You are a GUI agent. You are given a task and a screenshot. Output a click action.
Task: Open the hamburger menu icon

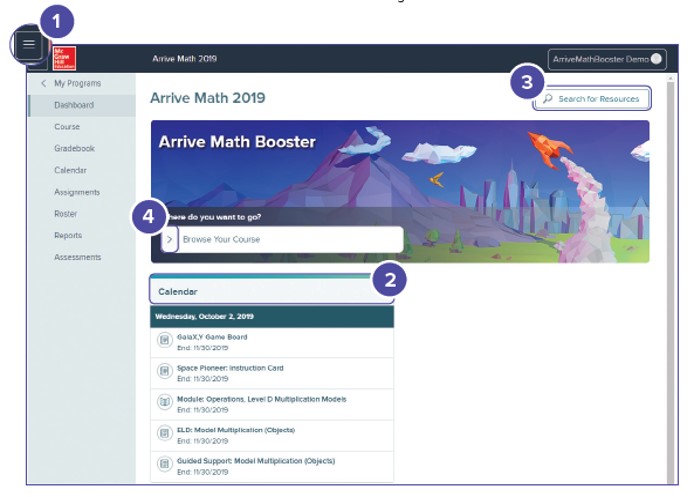click(x=29, y=43)
